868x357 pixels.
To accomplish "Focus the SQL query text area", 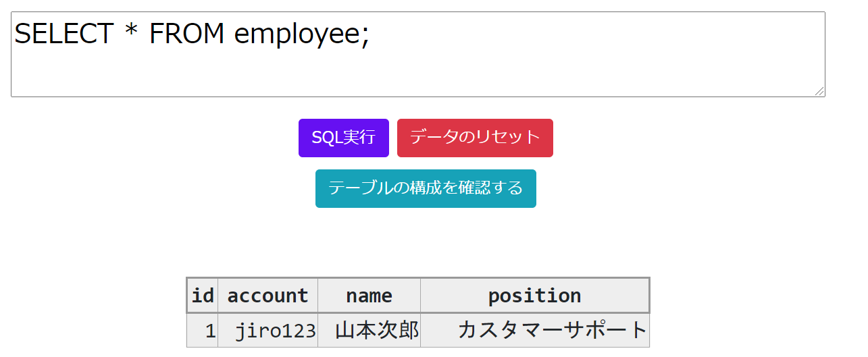I will tap(418, 54).
